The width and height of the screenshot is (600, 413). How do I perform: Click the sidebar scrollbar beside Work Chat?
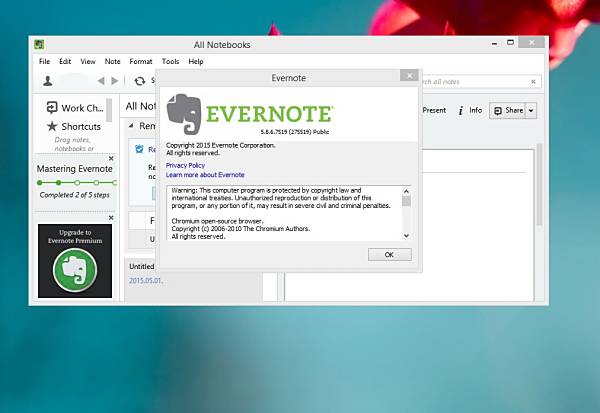[109, 110]
